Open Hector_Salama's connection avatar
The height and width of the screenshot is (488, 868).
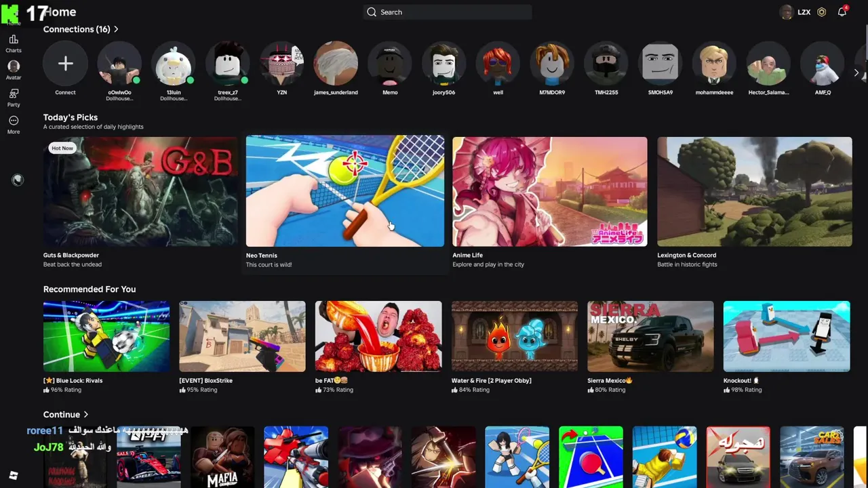768,64
